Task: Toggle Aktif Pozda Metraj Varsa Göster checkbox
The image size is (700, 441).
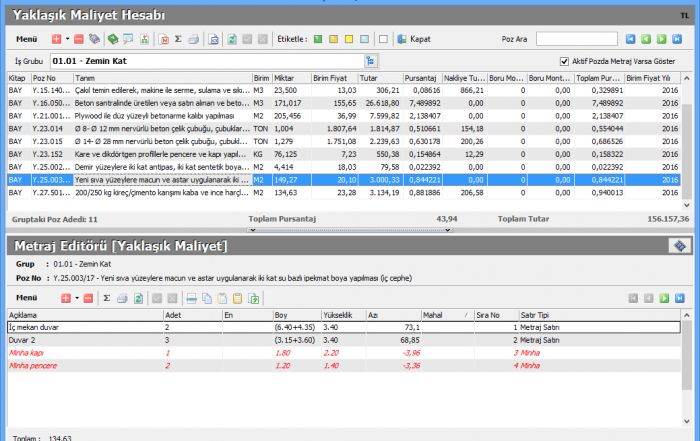Action: pos(566,61)
